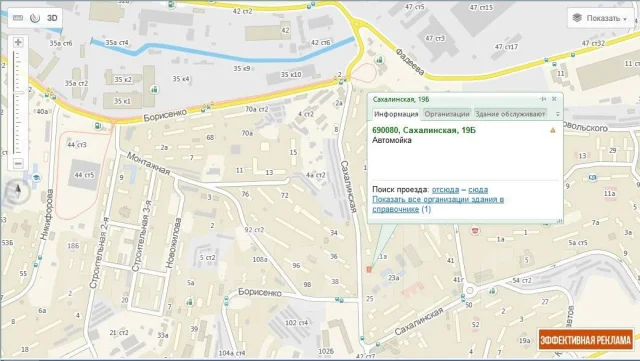
Task: Click gas station icon near 54 ст2
Action: coord(493,291)
